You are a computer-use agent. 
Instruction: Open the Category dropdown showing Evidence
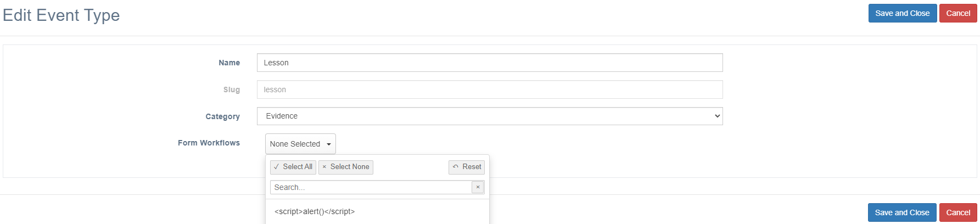(x=490, y=116)
